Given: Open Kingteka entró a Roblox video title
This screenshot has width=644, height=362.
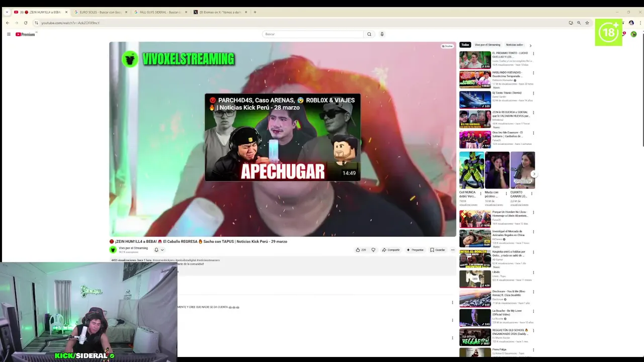Looking at the screenshot, I should point(509,253).
